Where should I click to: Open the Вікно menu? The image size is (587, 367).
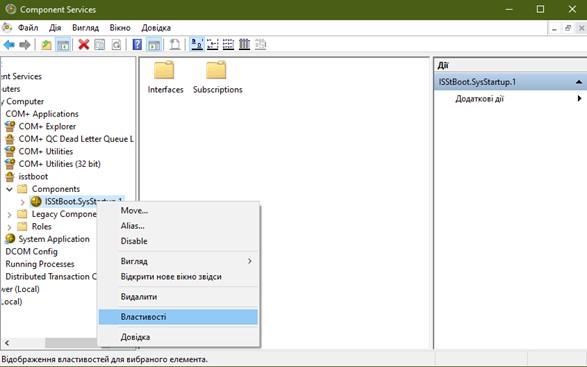tap(120, 28)
